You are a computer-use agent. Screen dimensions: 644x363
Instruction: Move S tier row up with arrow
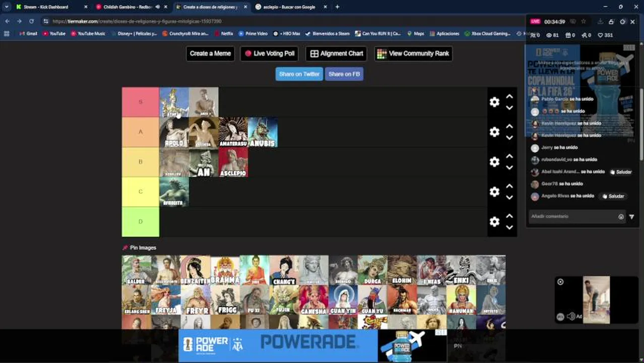tap(509, 96)
